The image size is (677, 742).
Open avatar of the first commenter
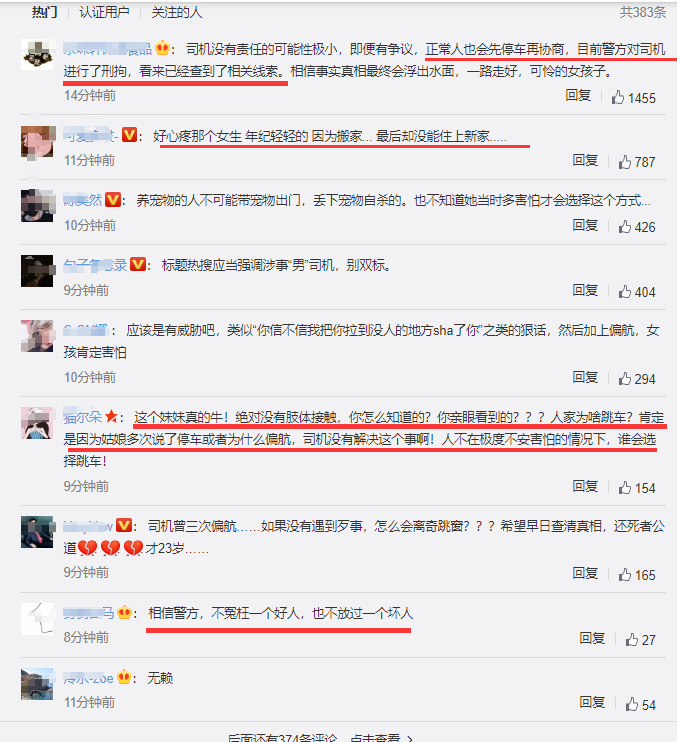(x=38, y=55)
